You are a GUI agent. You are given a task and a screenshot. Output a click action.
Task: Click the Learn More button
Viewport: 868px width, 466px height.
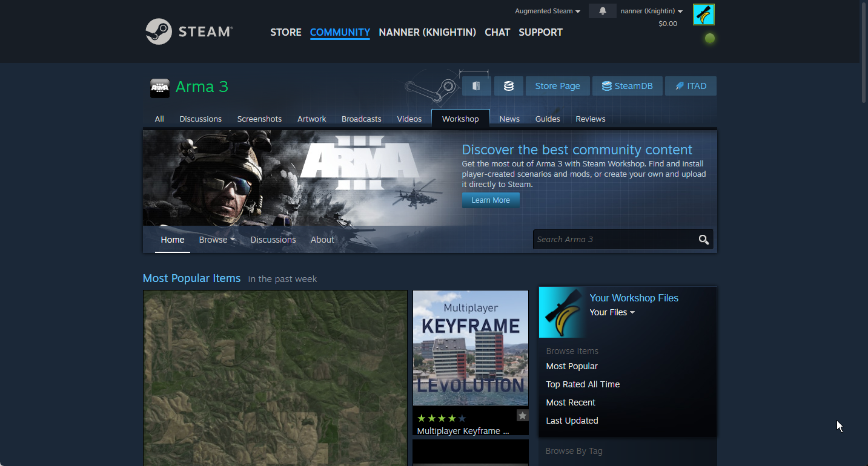pos(491,200)
